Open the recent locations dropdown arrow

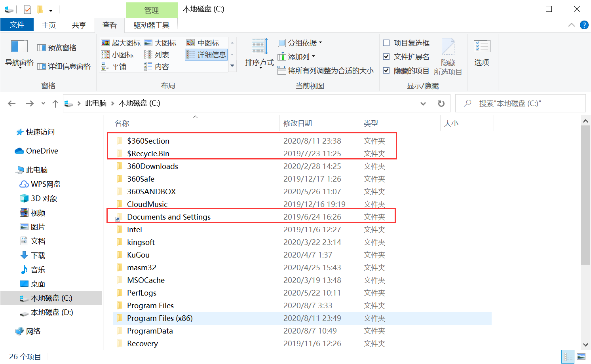pyautogui.click(x=43, y=103)
